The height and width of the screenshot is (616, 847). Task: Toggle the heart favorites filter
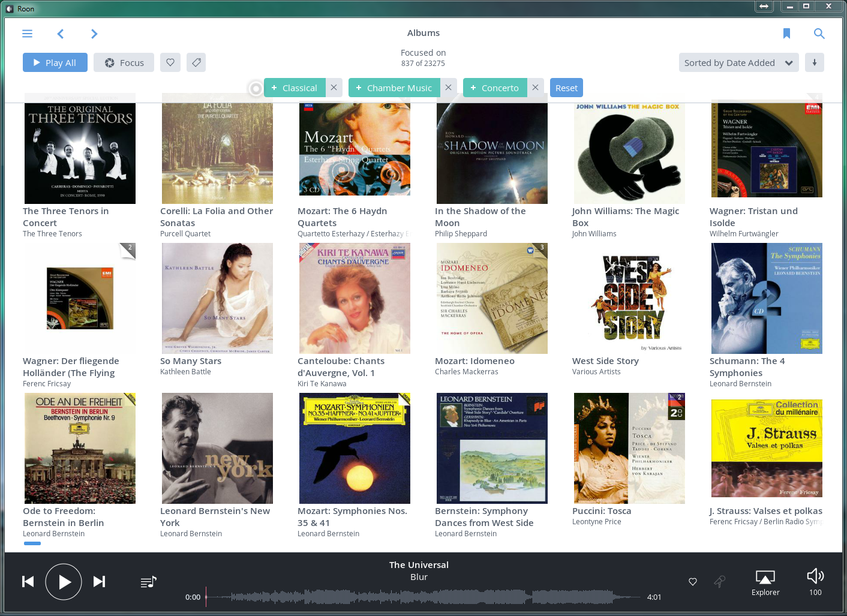pos(170,62)
